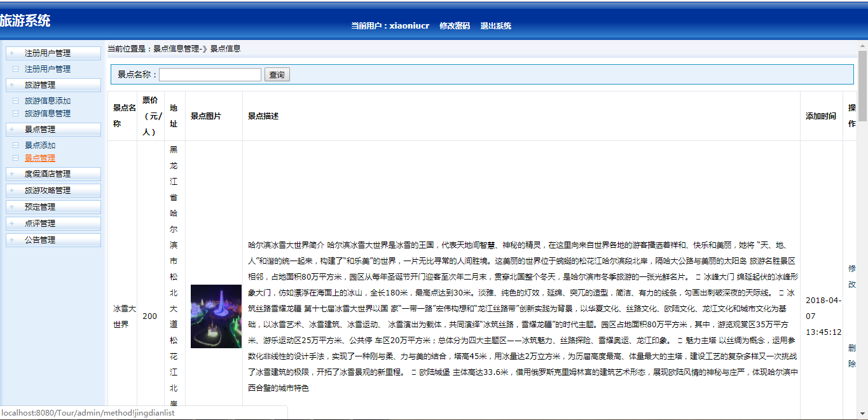
Task: Open the 注册用户管理 sub-menu link
Action: [48, 69]
